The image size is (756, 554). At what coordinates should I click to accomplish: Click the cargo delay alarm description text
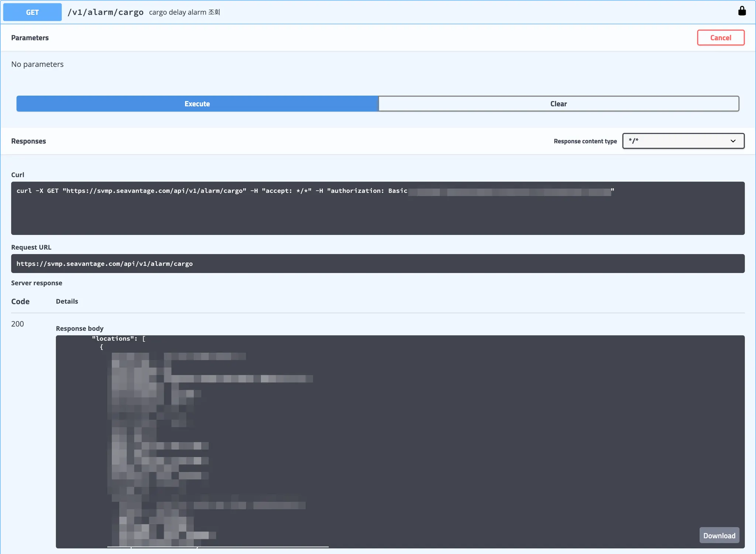coord(184,12)
